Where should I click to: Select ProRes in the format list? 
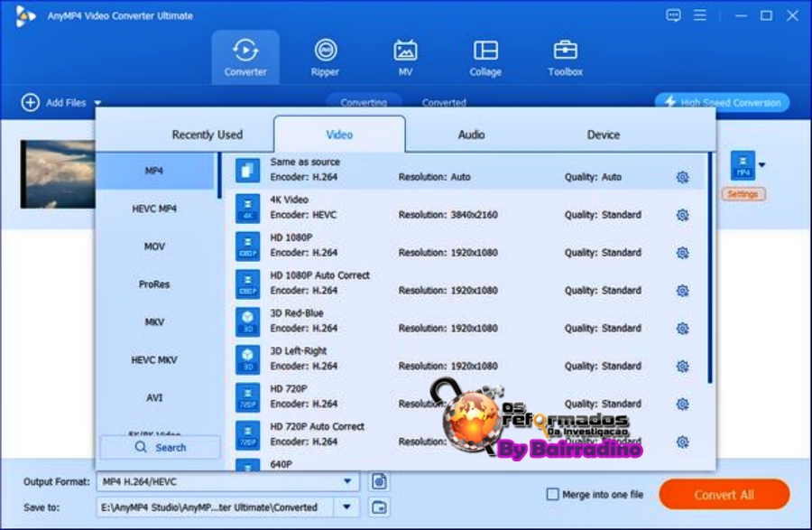click(154, 284)
